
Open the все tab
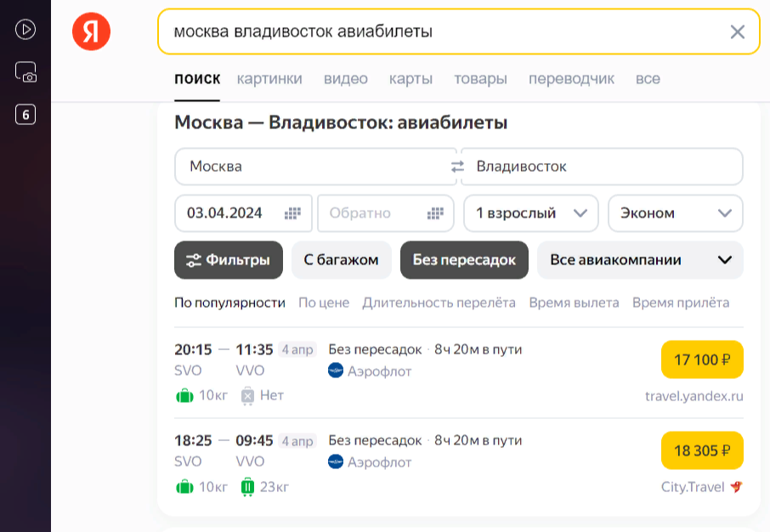(648, 78)
